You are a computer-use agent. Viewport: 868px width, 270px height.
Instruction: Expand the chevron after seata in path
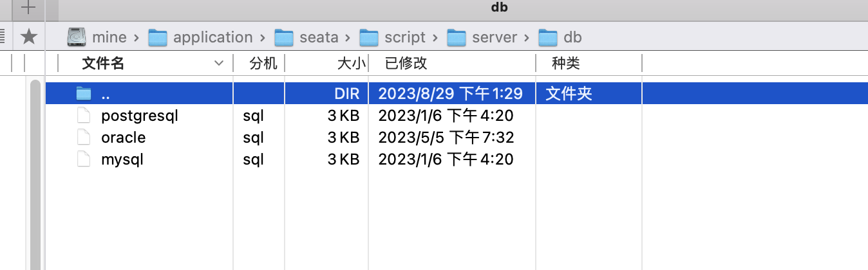[349, 37]
